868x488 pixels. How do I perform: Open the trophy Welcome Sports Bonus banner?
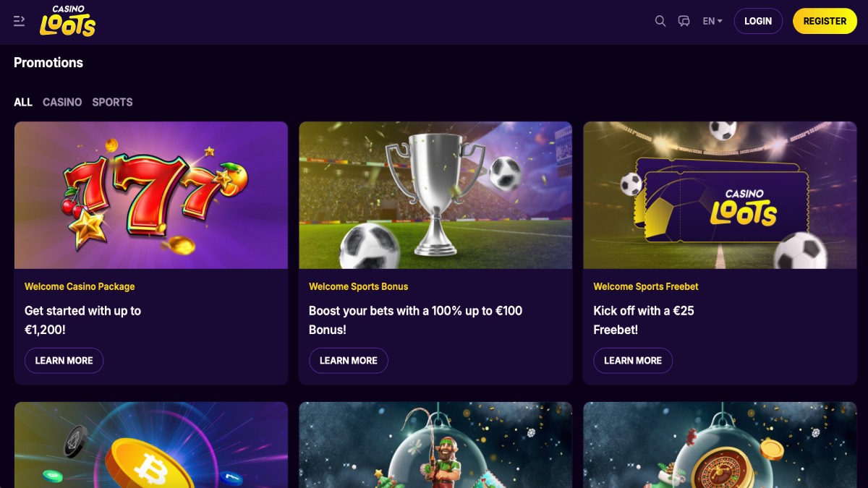(x=435, y=195)
